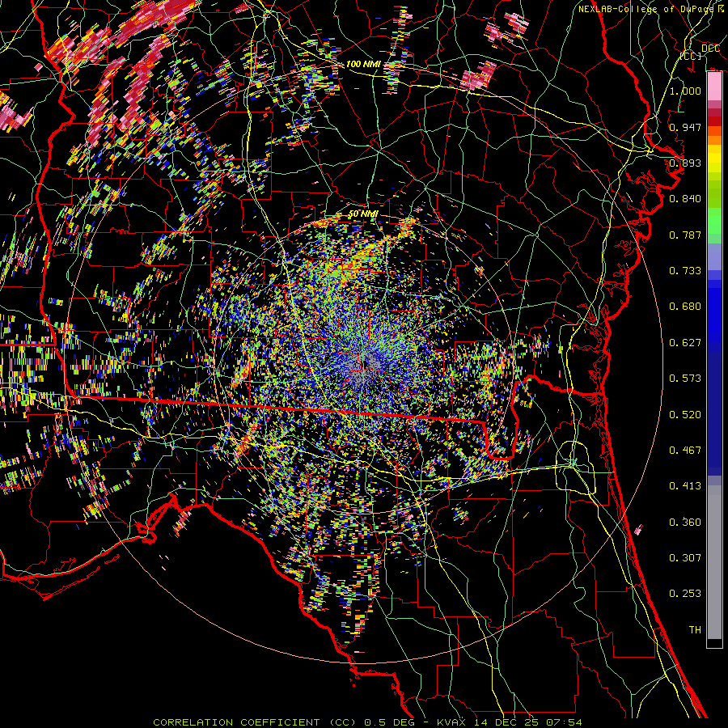Select the 0.893 legend value
Viewport: 728px width, 728px height.
[x=685, y=163]
